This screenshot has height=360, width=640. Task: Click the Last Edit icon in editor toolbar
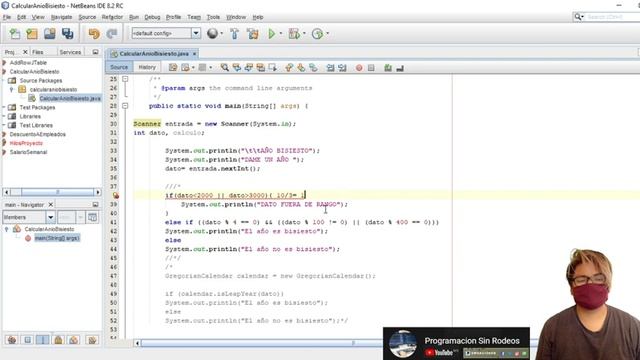tap(173, 67)
